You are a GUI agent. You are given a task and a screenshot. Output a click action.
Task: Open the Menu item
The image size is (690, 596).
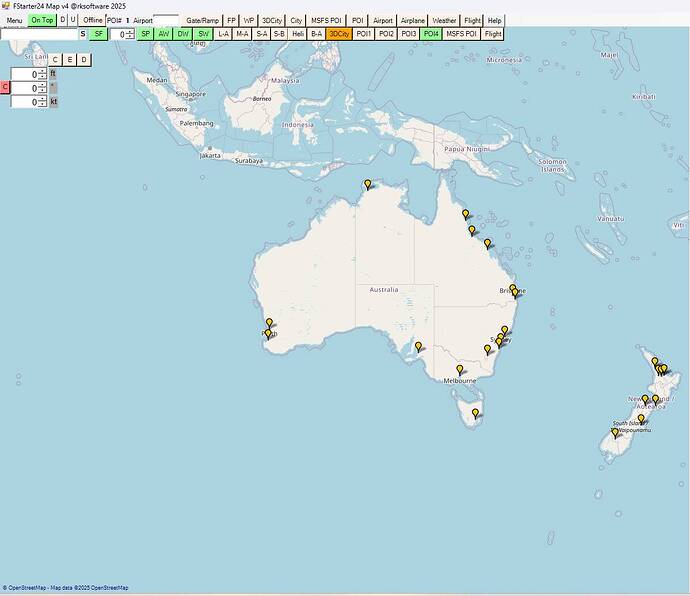(x=14, y=20)
